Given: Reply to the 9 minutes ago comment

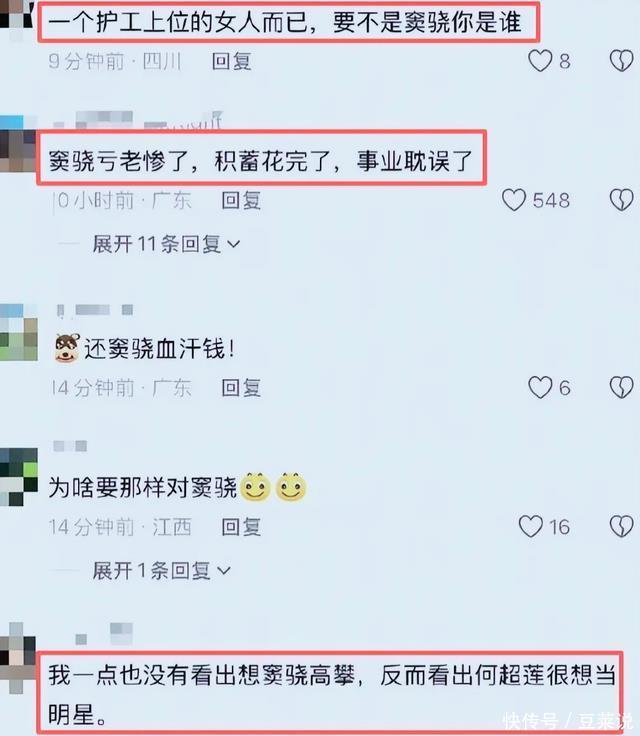Looking at the screenshot, I should coord(231,61).
